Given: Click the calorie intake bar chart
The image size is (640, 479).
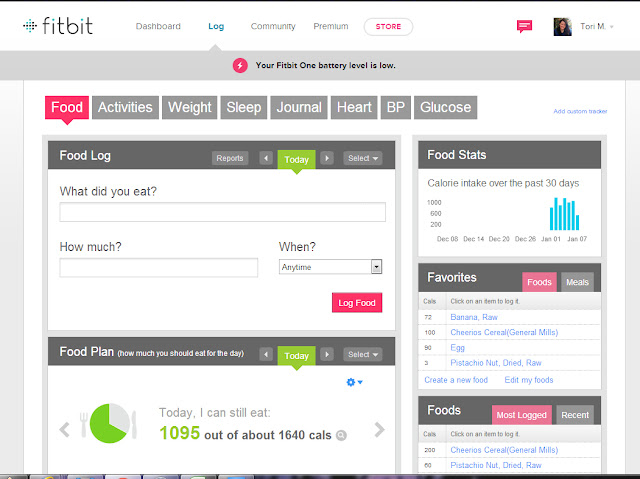Looking at the screenshot, I should (564, 214).
